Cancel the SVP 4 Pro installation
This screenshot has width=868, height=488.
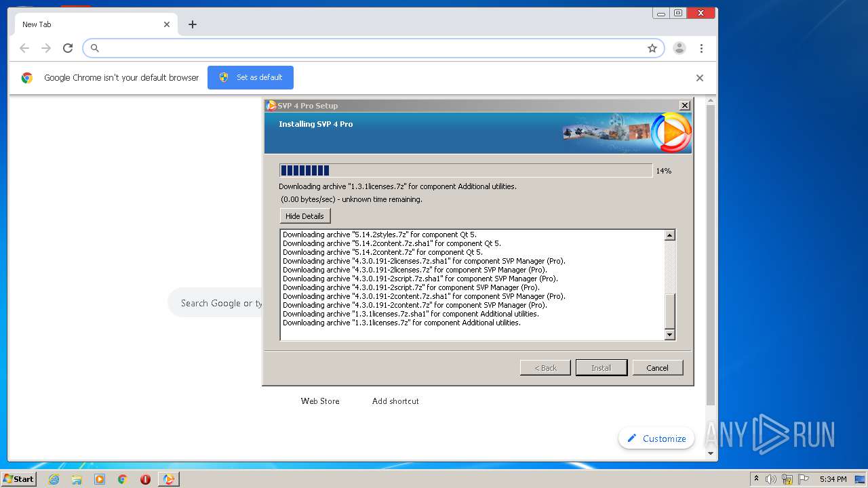657,368
